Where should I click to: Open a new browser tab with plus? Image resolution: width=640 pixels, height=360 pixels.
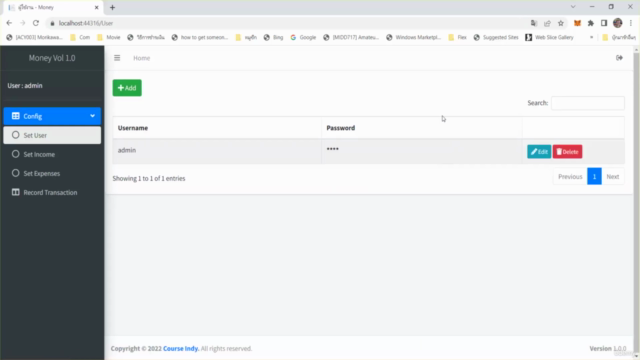click(x=112, y=7)
